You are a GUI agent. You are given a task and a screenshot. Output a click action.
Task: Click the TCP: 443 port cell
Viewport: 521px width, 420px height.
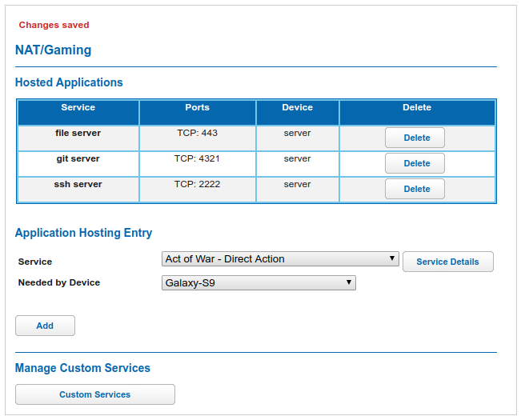197,133
